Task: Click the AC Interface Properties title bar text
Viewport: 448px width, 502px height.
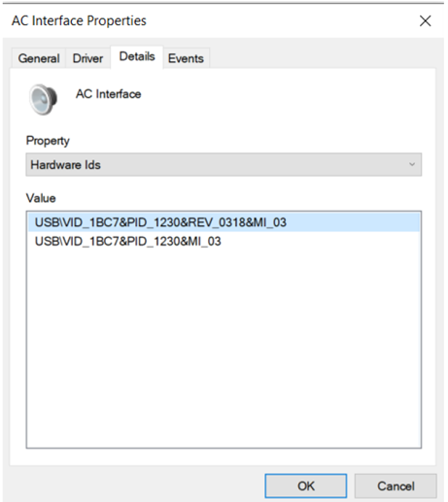Action: click(79, 20)
